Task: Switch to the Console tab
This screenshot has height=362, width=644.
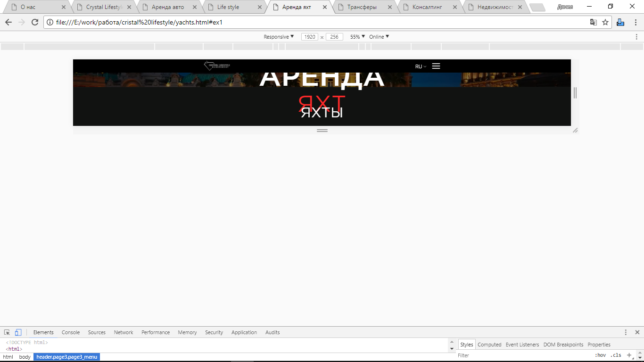Action: click(71, 332)
